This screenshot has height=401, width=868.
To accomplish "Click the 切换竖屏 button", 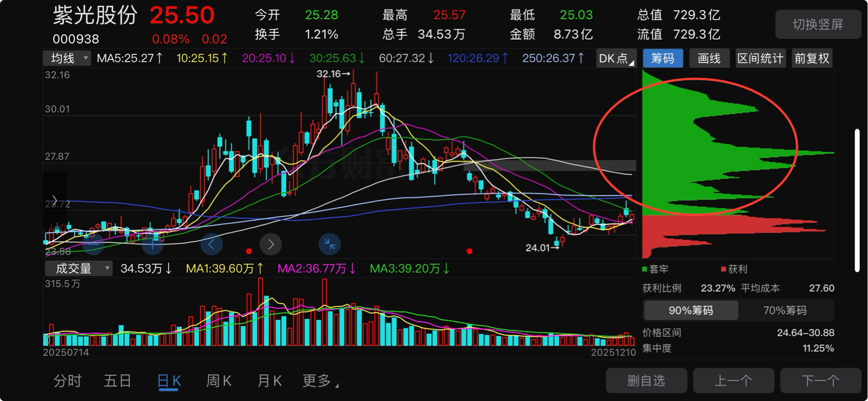I will 818,25.
